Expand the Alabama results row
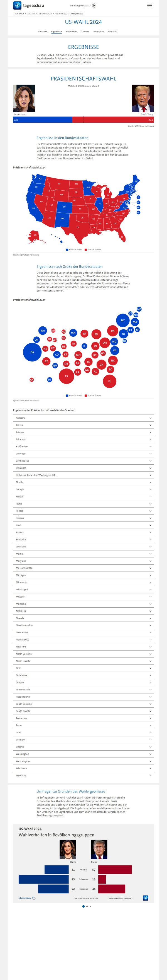This screenshot has width=167, height=980. (x=83, y=418)
